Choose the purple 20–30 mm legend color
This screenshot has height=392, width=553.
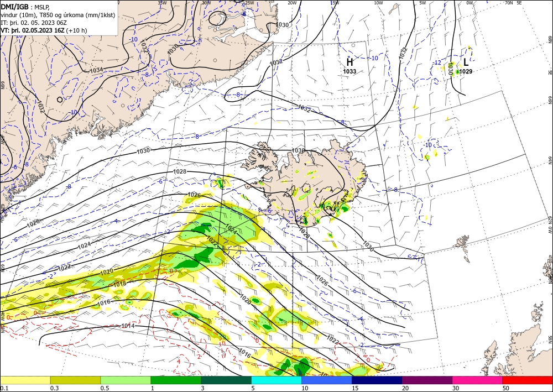(427, 380)
